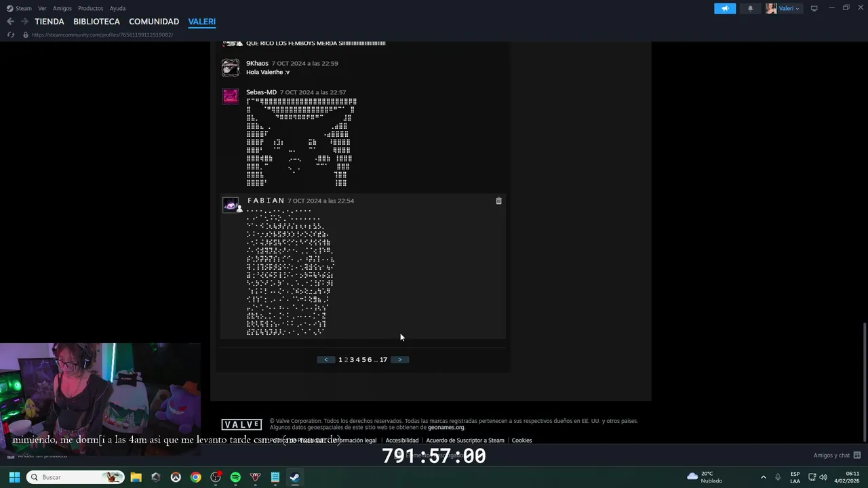Click timestamp 7 OCT 2024 a las 22:54

point(321,201)
